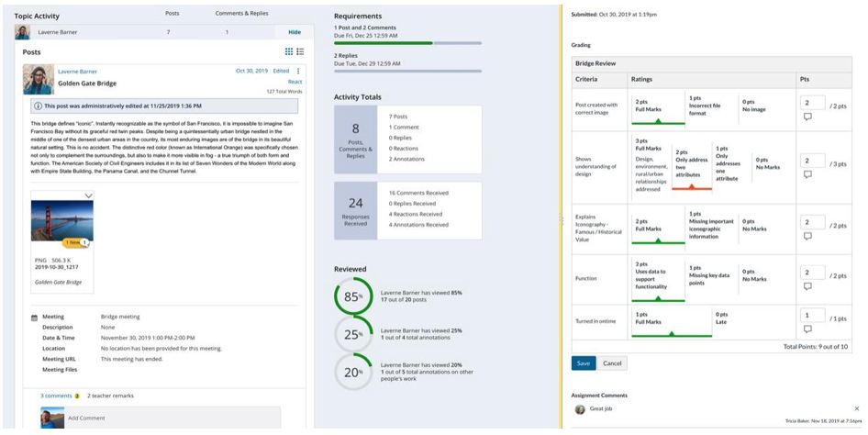This screenshot has height=435, width=868.
Task: Click the Comments & Replies column header
Action: (242, 13)
